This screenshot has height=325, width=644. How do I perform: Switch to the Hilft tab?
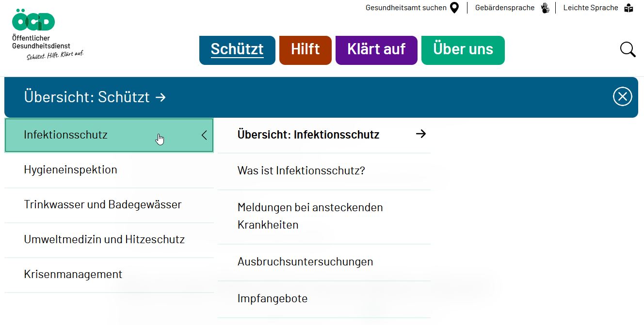click(305, 49)
